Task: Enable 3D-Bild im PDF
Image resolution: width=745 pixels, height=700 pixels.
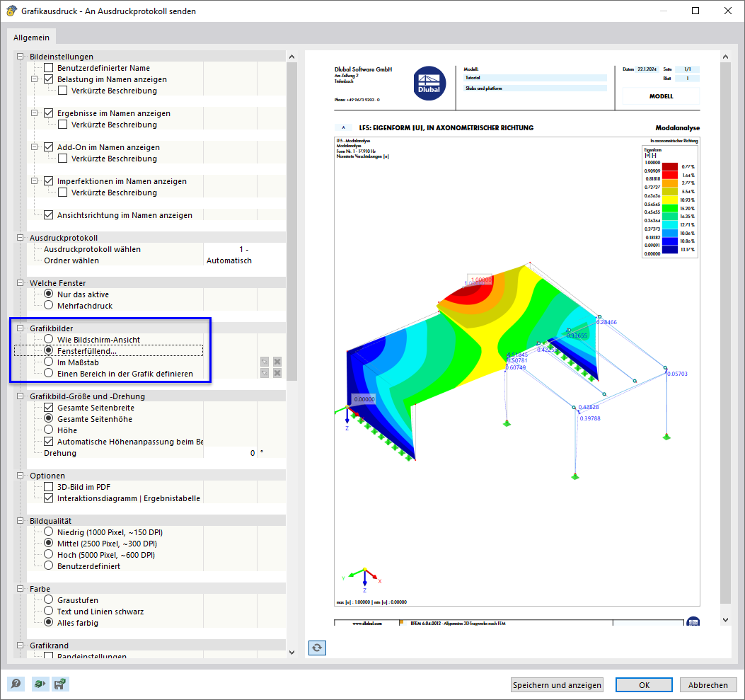Action: pyautogui.click(x=48, y=487)
